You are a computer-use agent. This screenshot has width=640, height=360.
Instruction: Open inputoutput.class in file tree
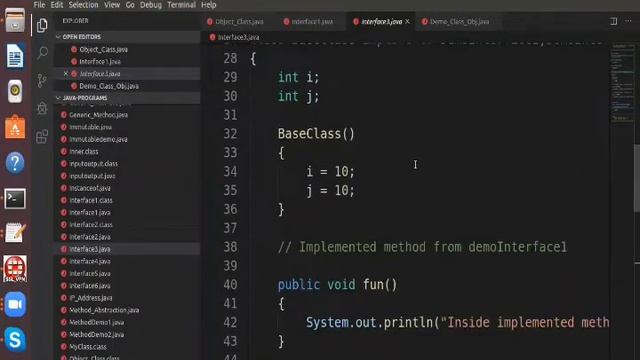pos(128,164)
